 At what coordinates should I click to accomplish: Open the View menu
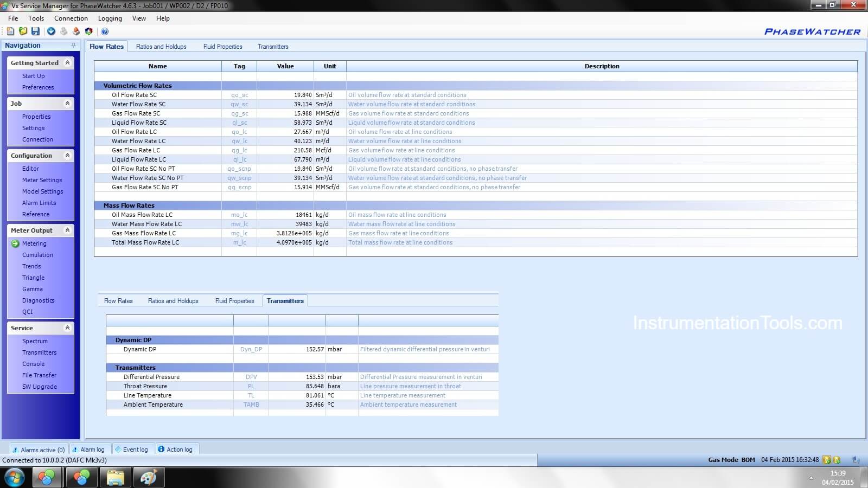pyautogui.click(x=139, y=18)
